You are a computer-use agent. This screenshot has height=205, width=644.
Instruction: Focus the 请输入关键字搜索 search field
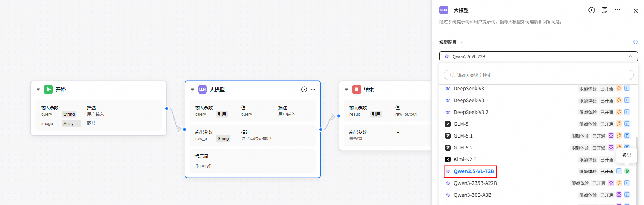[538, 75]
